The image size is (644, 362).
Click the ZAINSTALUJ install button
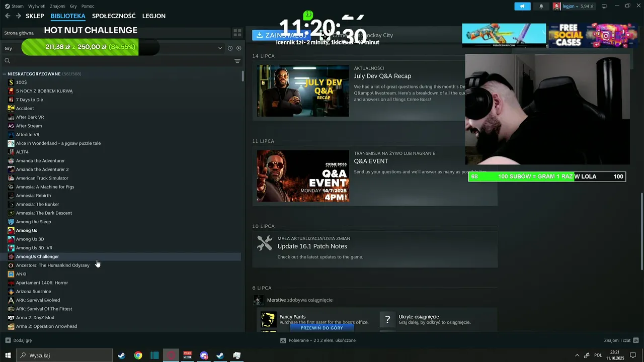tap(281, 35)
